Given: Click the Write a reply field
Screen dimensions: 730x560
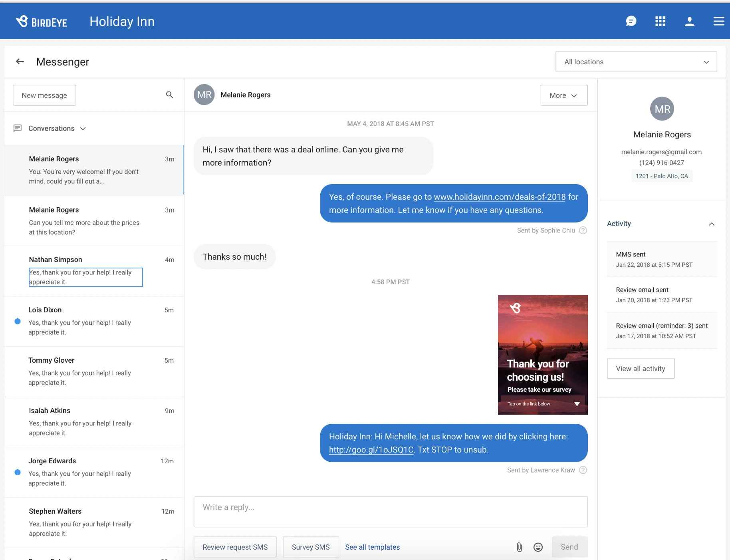Looking at the screenshot, I should [391, 512].
